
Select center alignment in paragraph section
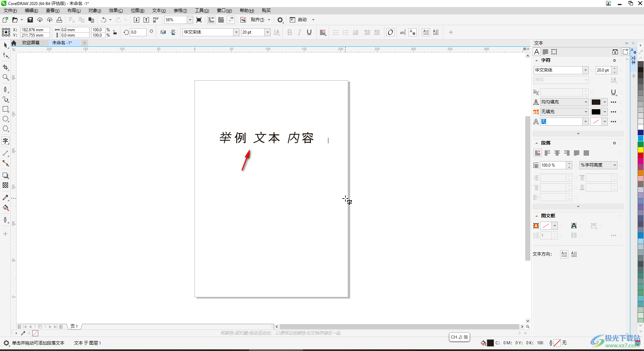(x=557, y=153)
